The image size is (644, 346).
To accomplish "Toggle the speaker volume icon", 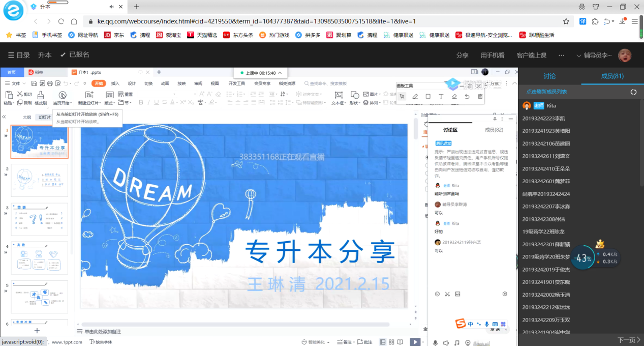I will coord(446,343).
